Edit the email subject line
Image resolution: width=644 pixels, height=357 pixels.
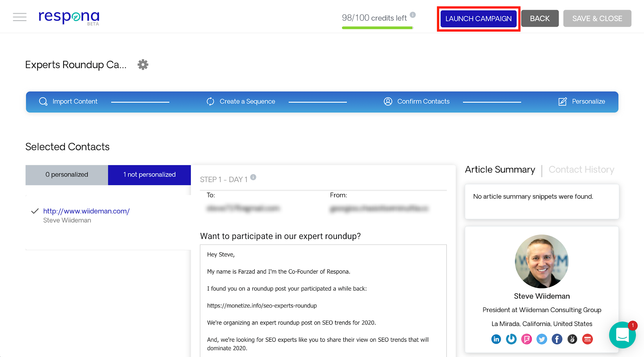pos(281,236)
